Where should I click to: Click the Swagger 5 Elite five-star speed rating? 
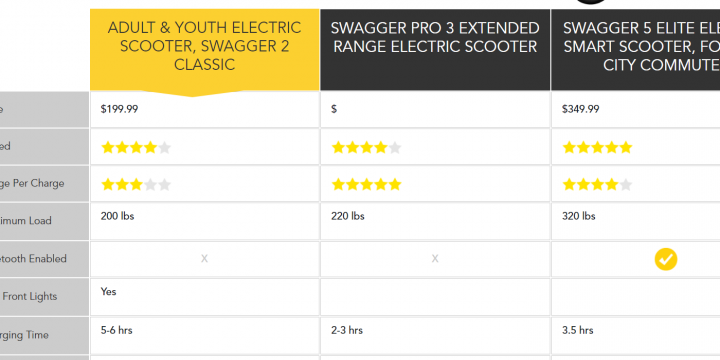[597, 147]
